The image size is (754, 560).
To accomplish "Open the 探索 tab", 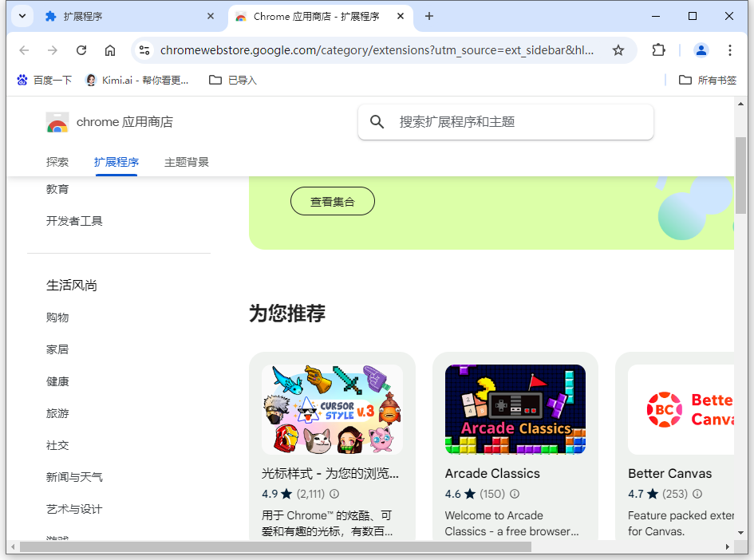I will click(57, 163).
